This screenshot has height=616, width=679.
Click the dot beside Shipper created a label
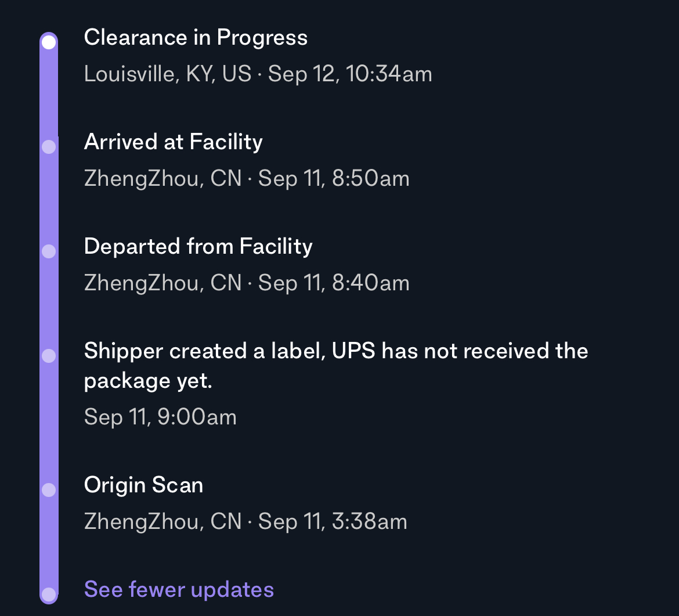tap(49, 356)
